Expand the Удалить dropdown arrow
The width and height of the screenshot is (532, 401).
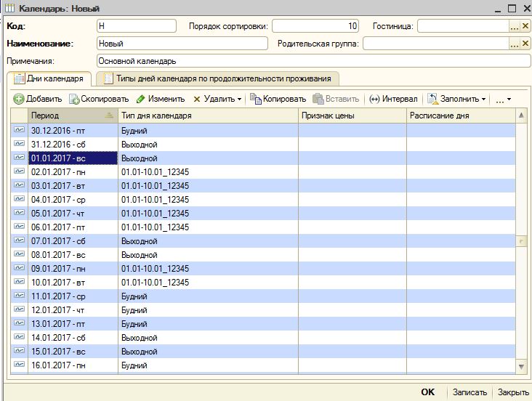click(x=240, y=100)
